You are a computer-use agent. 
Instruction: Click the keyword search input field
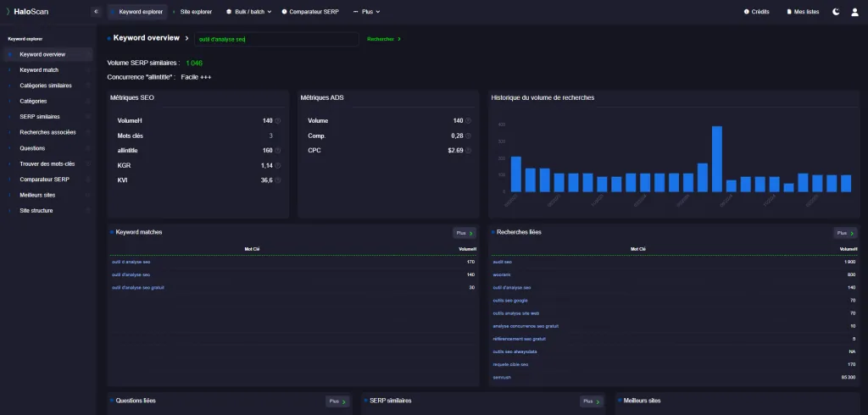pyautogui.click(x=276, y=39)
